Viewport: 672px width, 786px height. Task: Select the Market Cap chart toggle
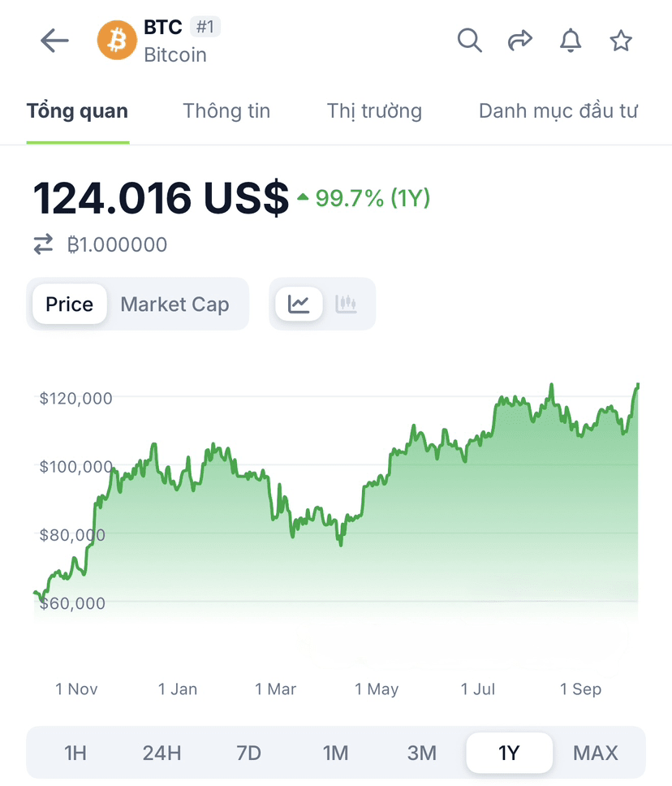pos(174,304)
